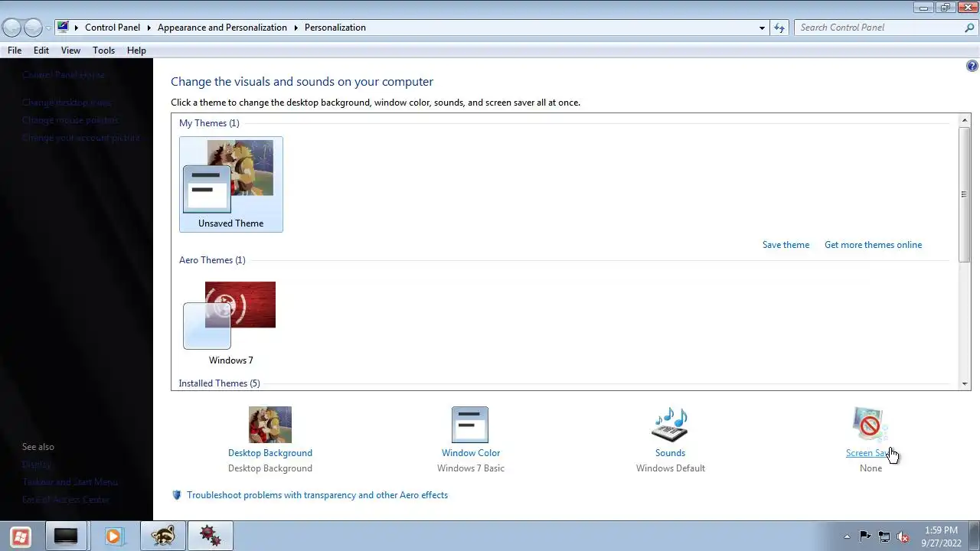Open the Screen Saver icon
Image resolution: width=980 pixels, height=551 pixels.
click(870, 425)
